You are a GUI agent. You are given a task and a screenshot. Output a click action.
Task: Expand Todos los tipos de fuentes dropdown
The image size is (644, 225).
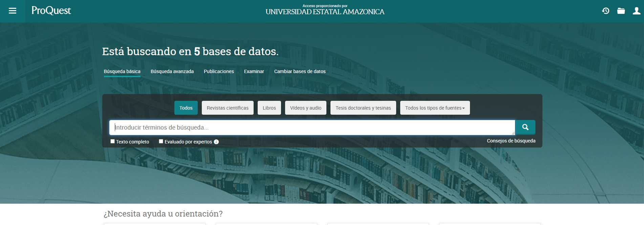(435, 108)
